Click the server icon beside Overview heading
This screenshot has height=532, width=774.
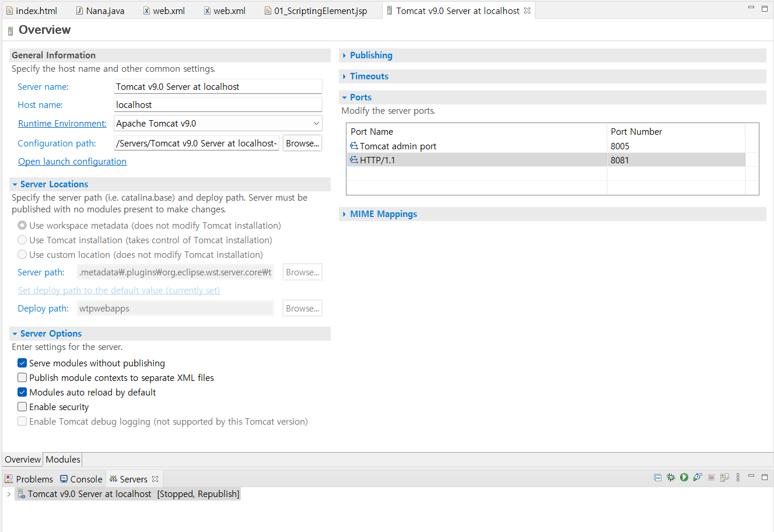click(10, 30)
